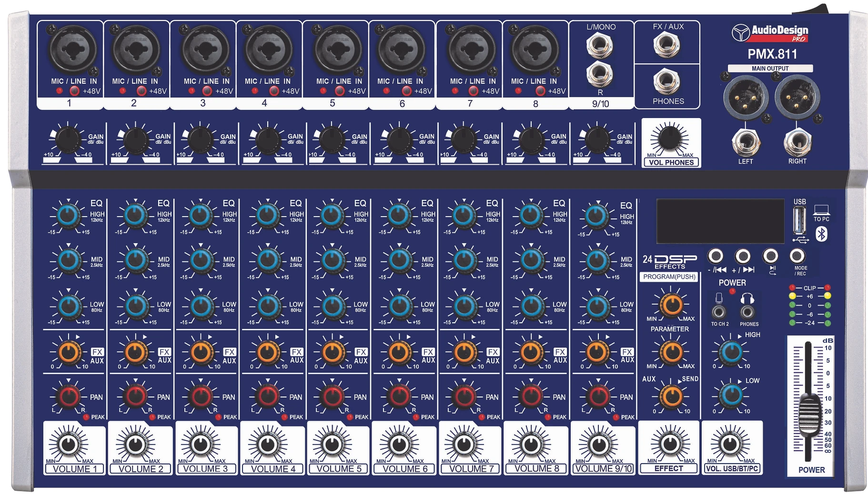
Task: Hit the play/pause button
Action: pyautogui.click(x=770, y=256)
